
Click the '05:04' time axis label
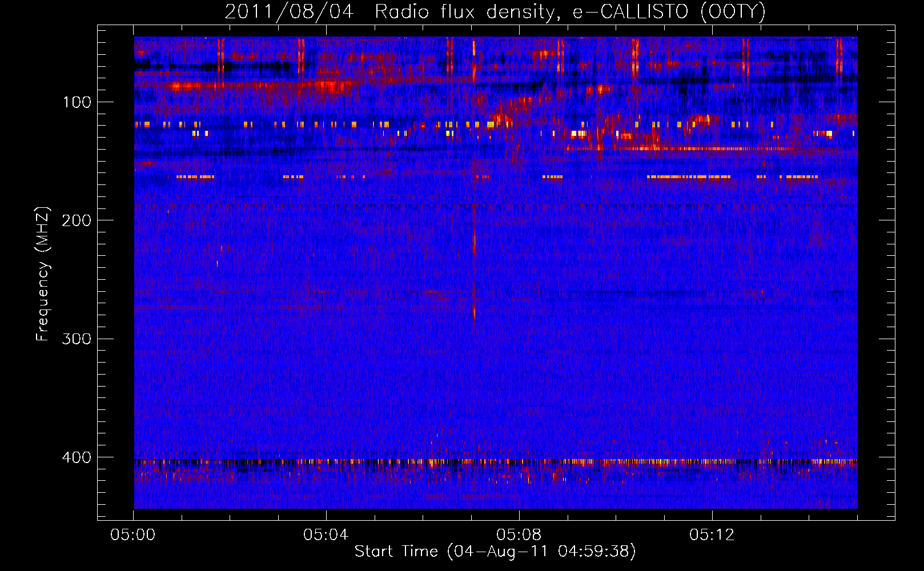(326, 535)
